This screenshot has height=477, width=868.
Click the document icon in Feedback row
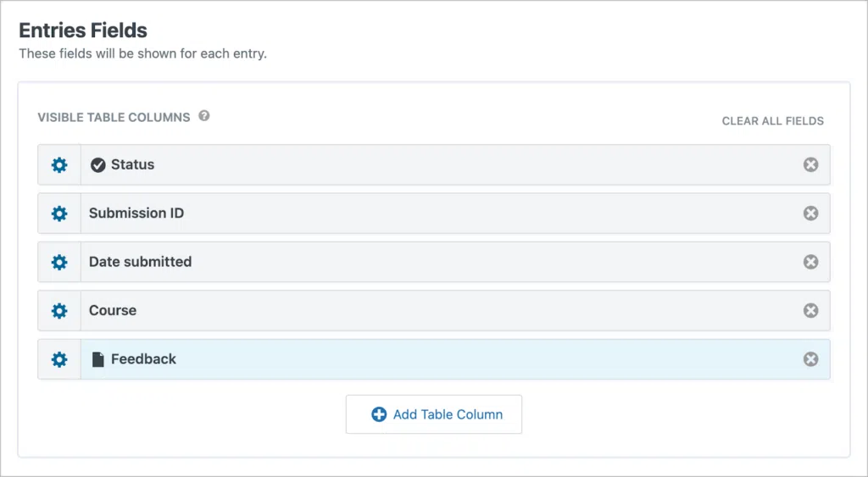[98, 360]
